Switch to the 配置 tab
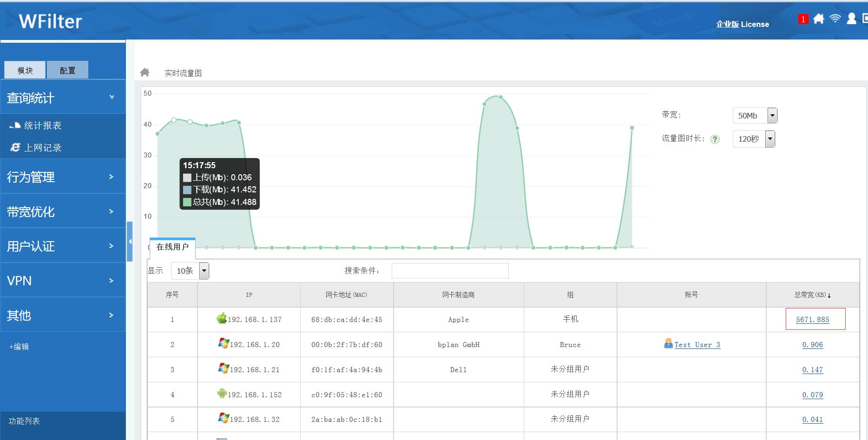The height and width of the screenshot is (440, 868). click(67, 70)
